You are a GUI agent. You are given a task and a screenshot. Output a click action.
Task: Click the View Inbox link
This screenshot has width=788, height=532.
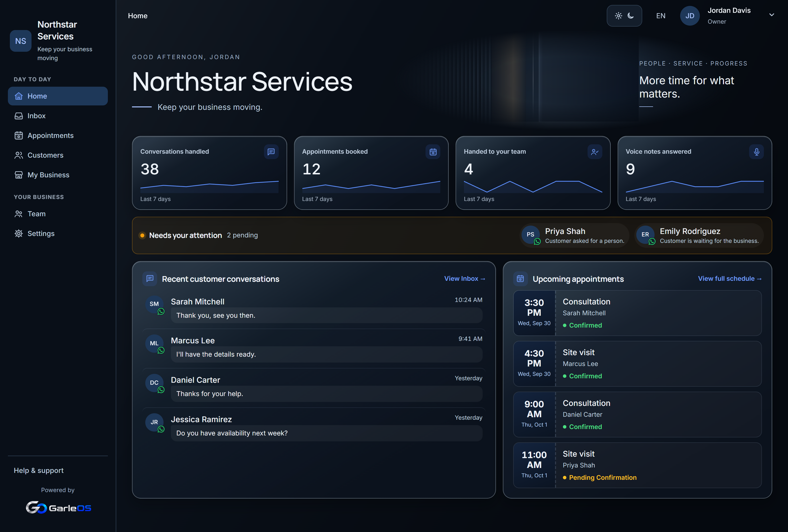click(465, 278)
